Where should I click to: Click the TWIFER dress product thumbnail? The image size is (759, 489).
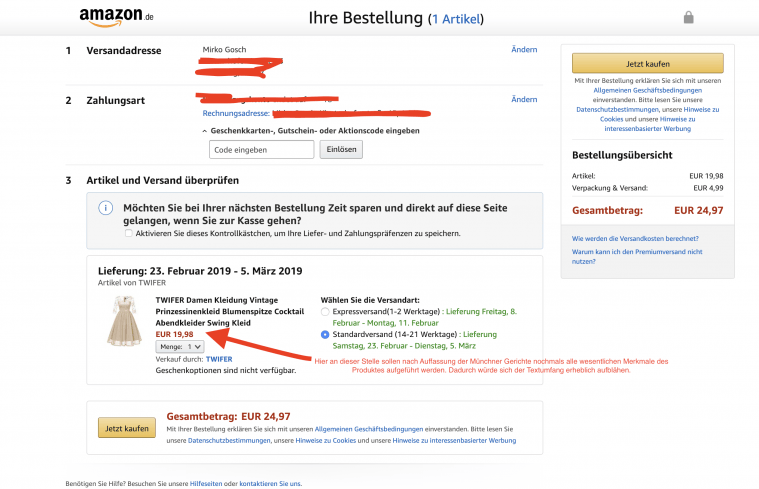coord(123,322)
